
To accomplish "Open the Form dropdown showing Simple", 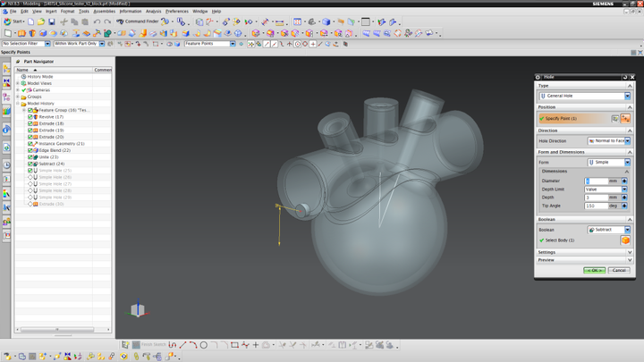I will click(609, 163).
